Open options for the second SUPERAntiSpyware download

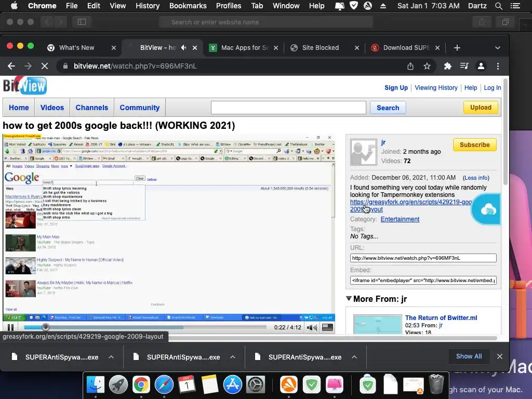coord(232,357)
